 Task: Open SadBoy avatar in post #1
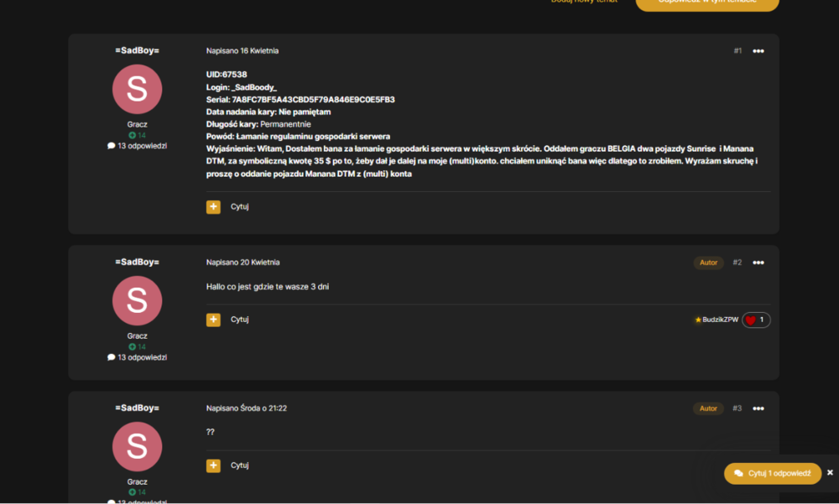(137, 90)
